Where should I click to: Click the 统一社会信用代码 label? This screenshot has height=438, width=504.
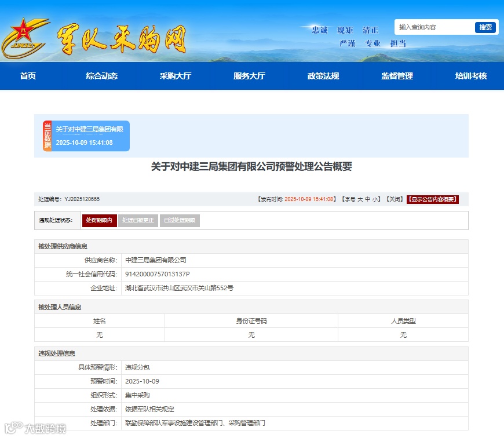[x=92, y=274]
